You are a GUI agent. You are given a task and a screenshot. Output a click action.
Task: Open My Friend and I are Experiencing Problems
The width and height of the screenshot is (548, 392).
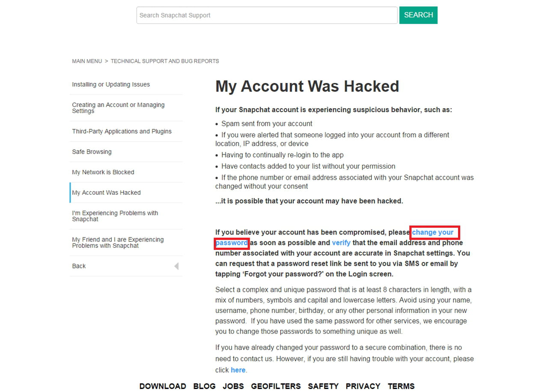coord(118,243)
